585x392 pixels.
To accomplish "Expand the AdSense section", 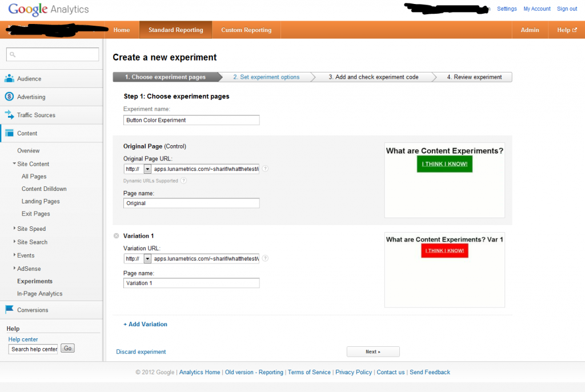I will pos(14,268).
